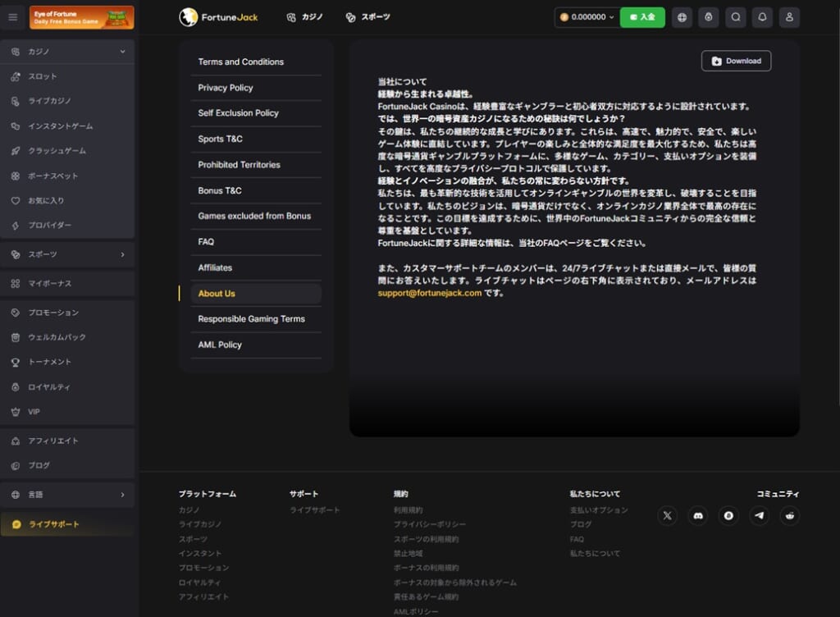Image resolution: width=840 pixels, height=617 pixels.
Task: Click the クラッシュゲーム rocket icon
Action: tap(16, 151)
